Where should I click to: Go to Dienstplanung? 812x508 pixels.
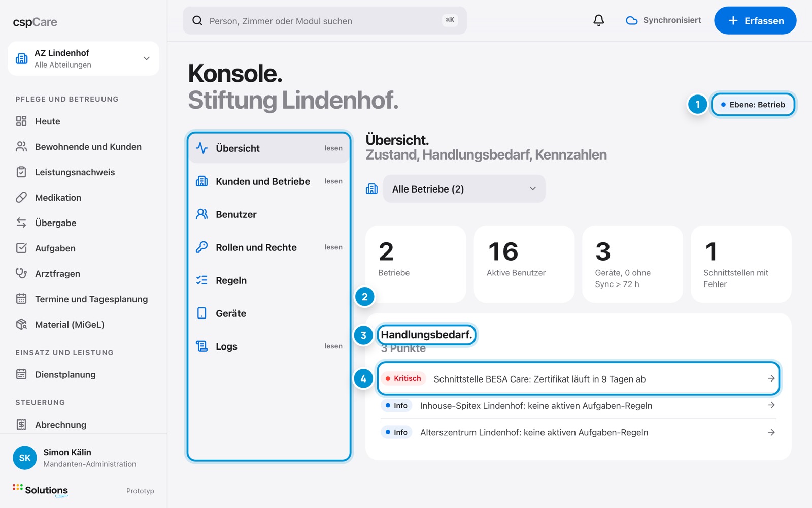[x=83, y=374]
